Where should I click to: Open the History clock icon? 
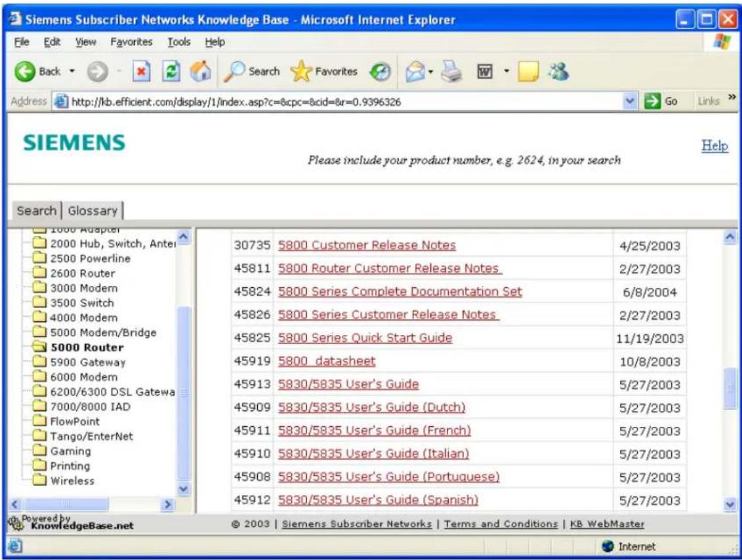[380, 72]
